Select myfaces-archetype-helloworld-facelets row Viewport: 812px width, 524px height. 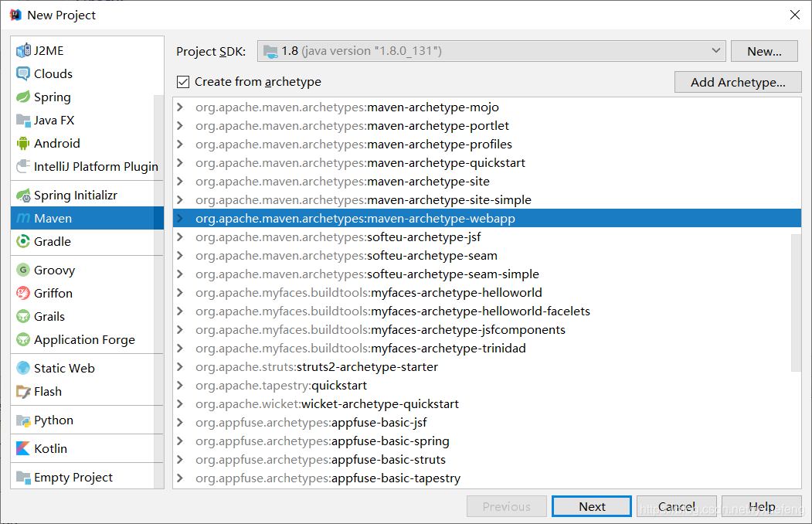(487, 311)
